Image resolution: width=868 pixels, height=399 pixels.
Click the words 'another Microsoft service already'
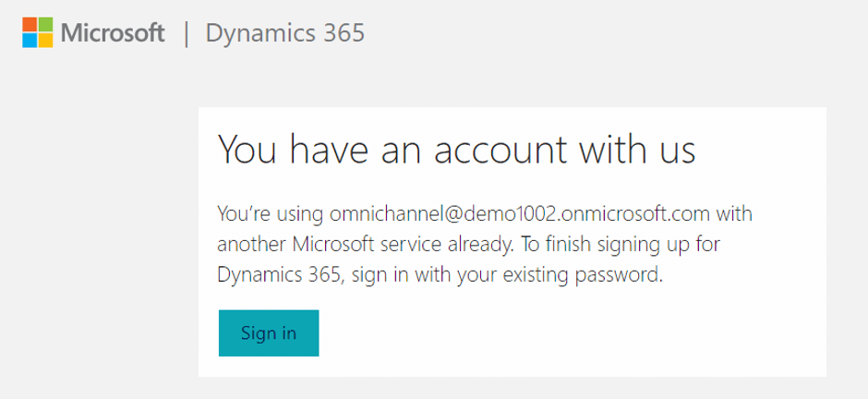coord(365,245)
